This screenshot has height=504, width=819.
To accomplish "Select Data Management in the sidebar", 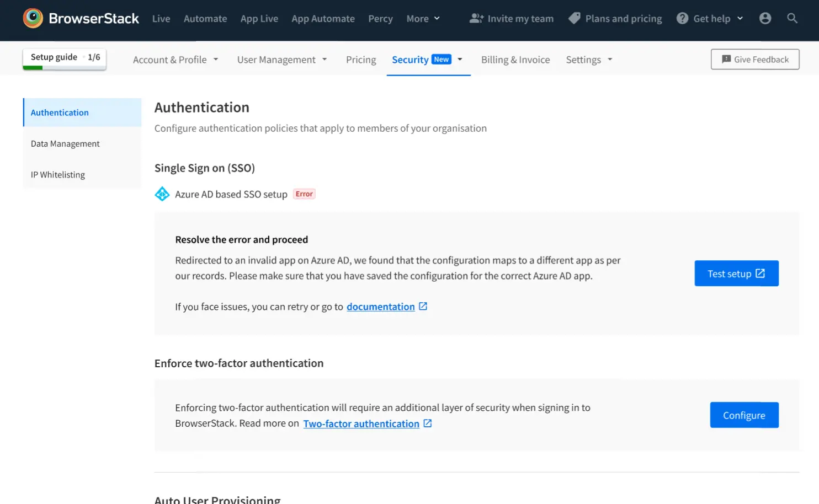I will click(x=65, y=144).
